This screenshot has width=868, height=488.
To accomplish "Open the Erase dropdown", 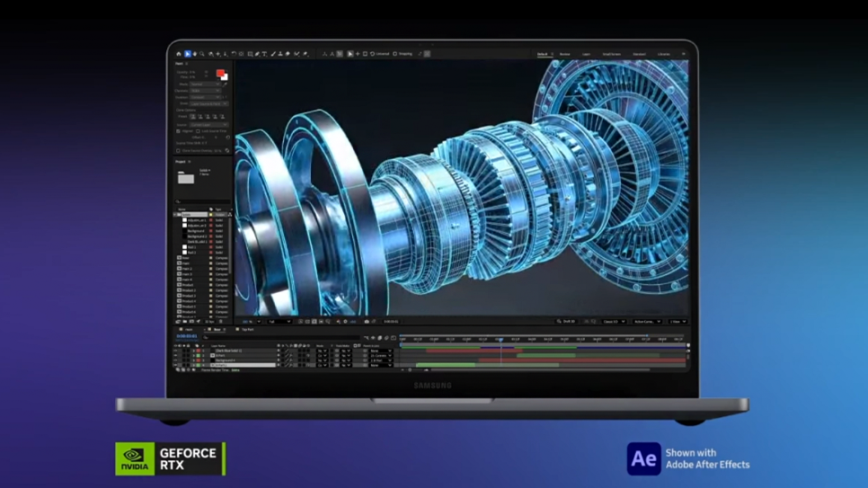I will (208, 103).
